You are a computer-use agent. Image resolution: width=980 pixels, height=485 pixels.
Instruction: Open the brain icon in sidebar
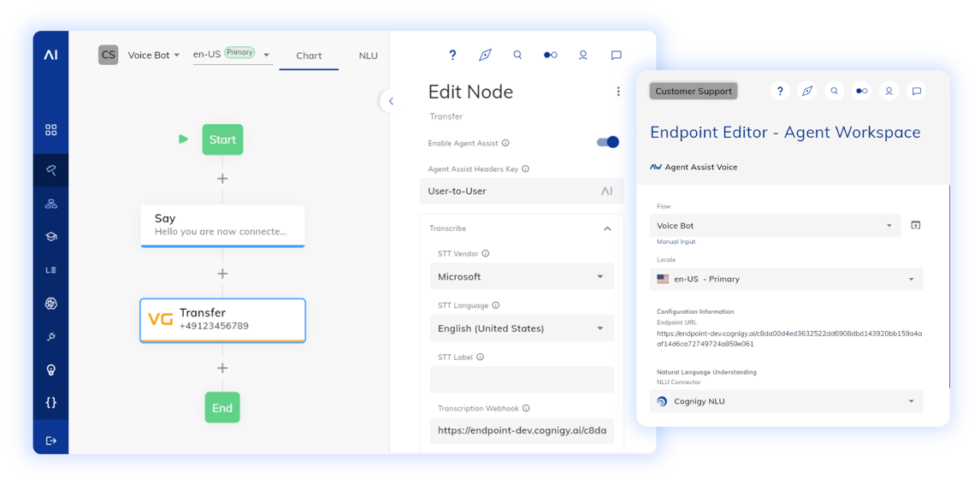tap(51, 303)
